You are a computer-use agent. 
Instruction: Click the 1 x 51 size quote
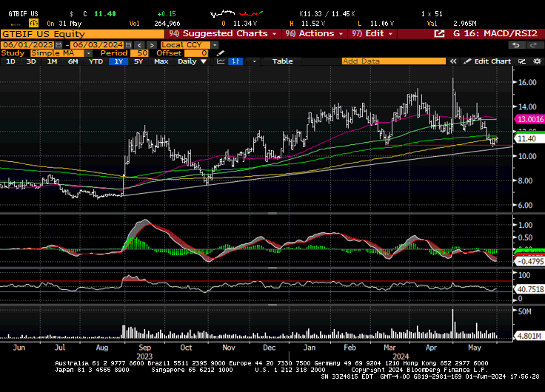[x=432, y=14]
